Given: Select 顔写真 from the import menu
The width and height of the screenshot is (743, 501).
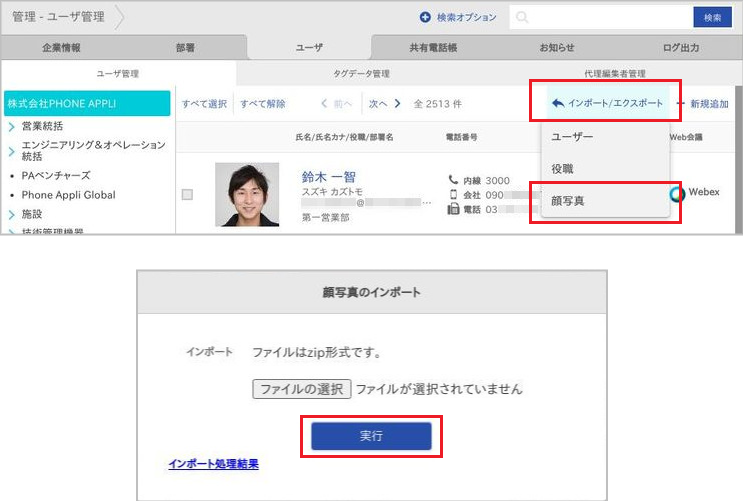Looking at the screenshot, I should [x=569, y=200].
